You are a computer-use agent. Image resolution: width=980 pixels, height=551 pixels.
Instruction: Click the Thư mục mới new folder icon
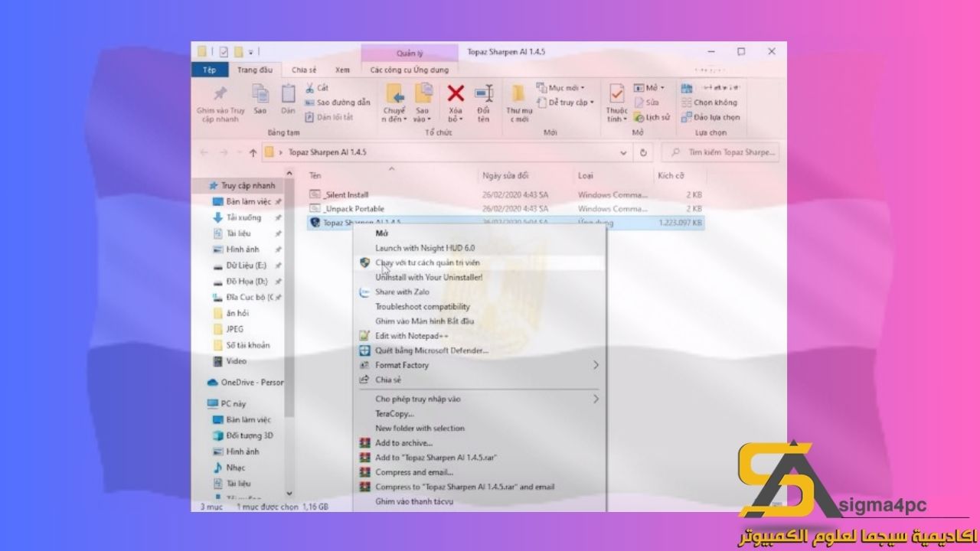pyautogui.click(x=518, y=93)
